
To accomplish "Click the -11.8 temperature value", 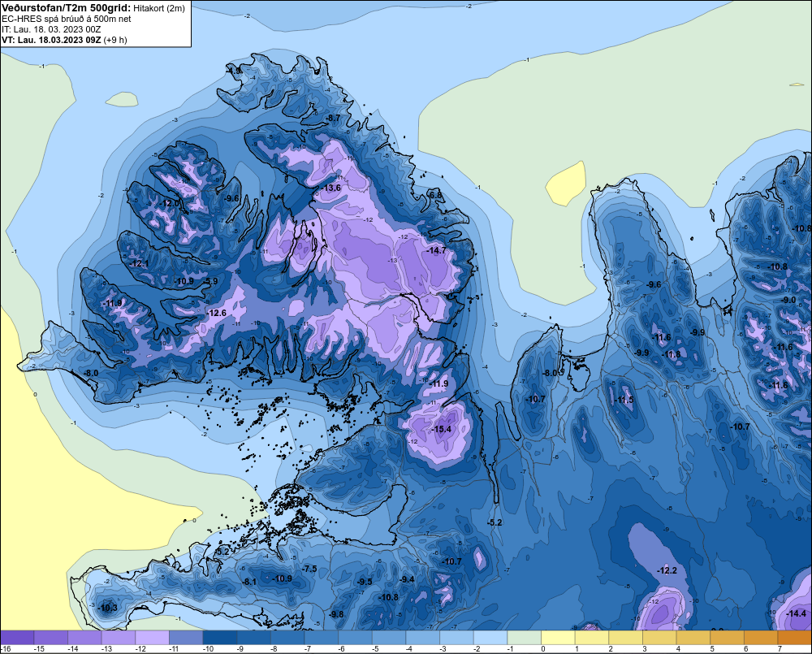I will point(672,355).
